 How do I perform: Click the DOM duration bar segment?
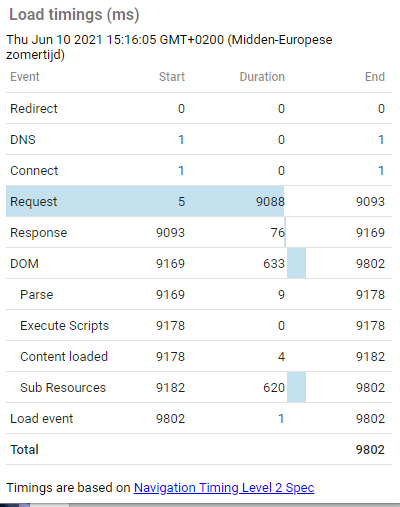click(296, 263)
